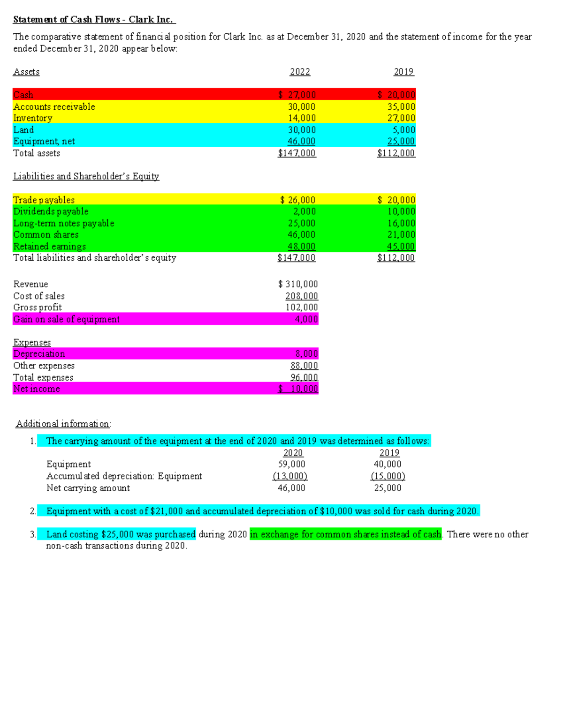Click Cost of sales value "208,000"
The width and height of the screenshot is (563, 728).
pyautogui.click(x=302, y=296)
